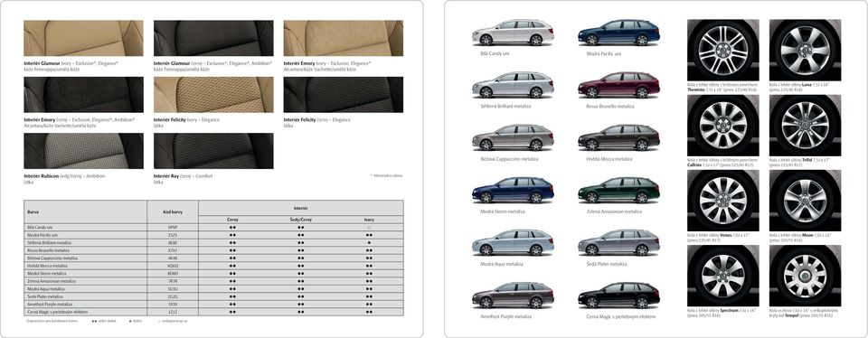Select the Černá Magic pearl-effect car
Screen dimensions: 868x338
[618, 296]
